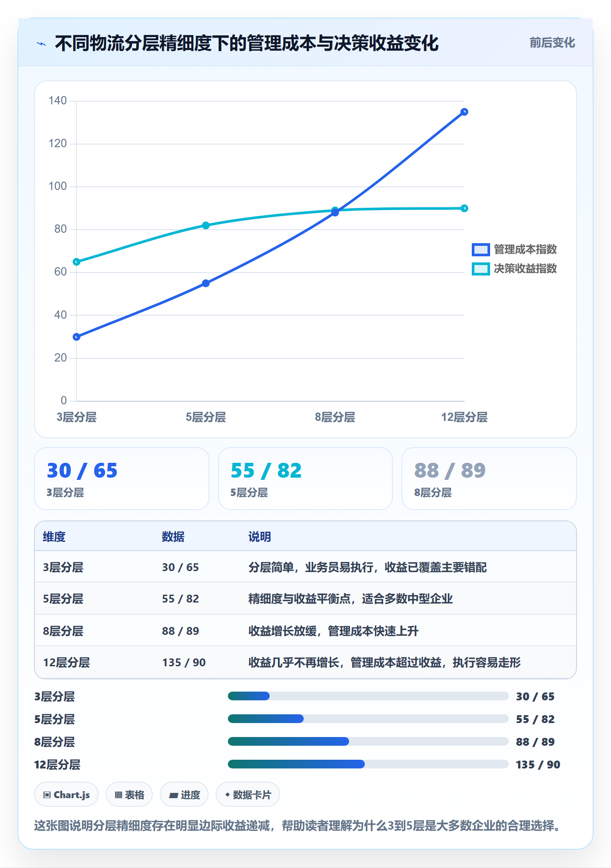Image resolution: width=611 pixels, height=868 pixels.
Task: Click the 精细度与收益平衡点 description cell
Action: pos(350,599)
